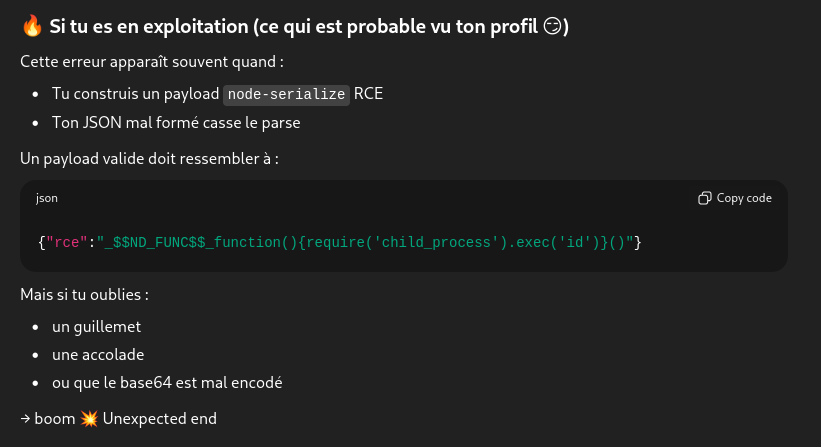Click the "Unexpected end" text

[159, 418]
